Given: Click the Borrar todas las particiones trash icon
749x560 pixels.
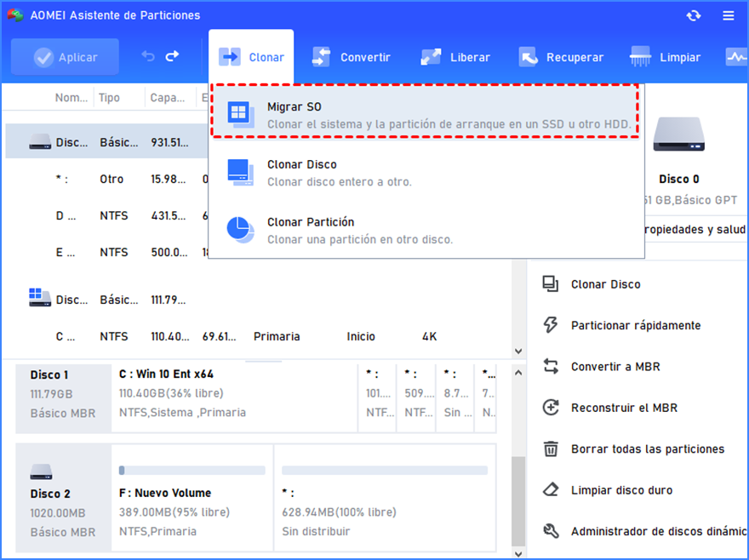Looking at the screenshot, I should pos(551,449).
